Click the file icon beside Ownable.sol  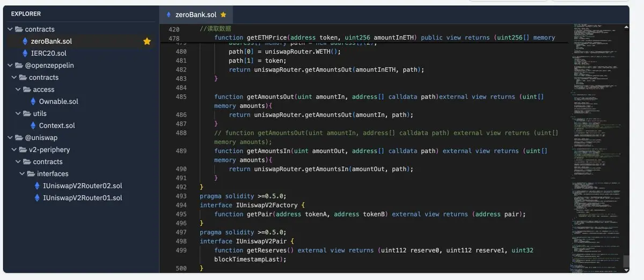coord(33,101)
